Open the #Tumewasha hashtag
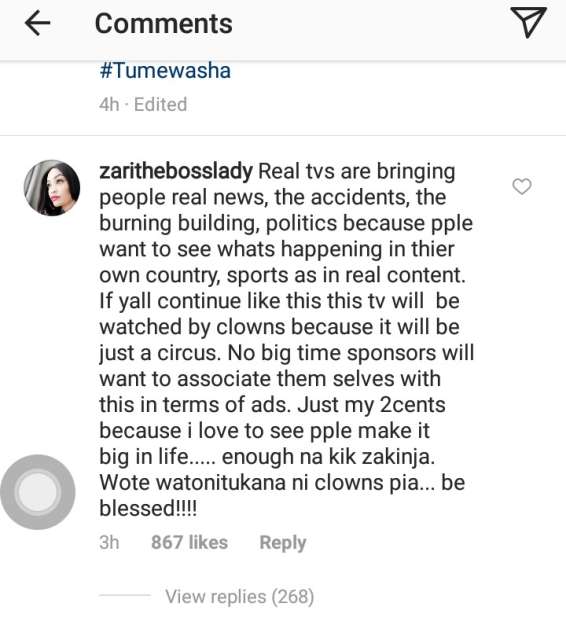 click(165, 71)
